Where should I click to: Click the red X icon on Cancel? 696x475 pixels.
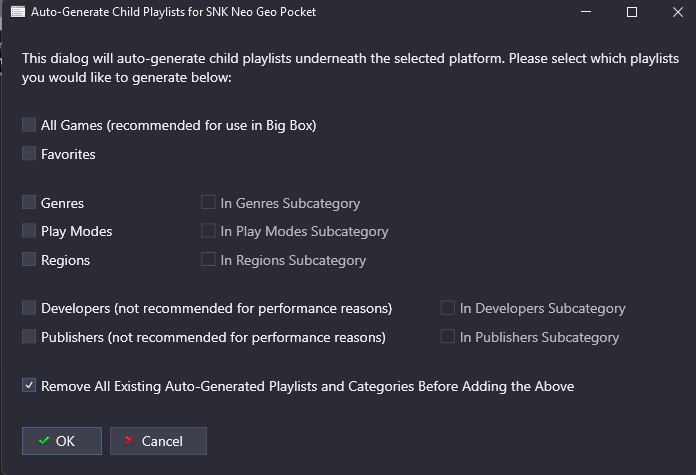130,440
